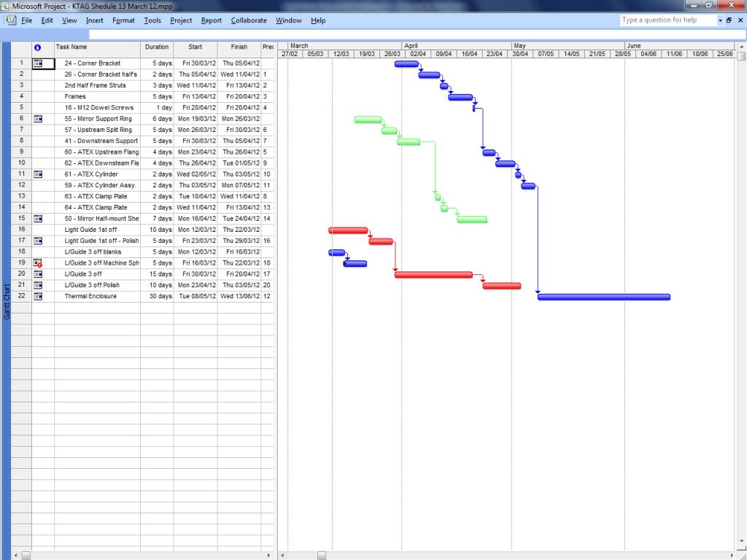Click the 'Wed 13/06/12' finish cell
Image resolution: width=747 pixels, height=560 pixels.
pos(239,296)
